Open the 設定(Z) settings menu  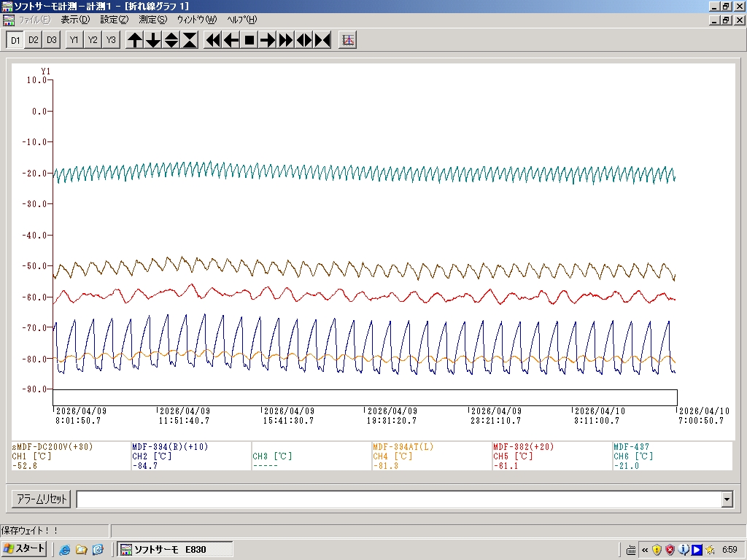(x=114, y=20)
